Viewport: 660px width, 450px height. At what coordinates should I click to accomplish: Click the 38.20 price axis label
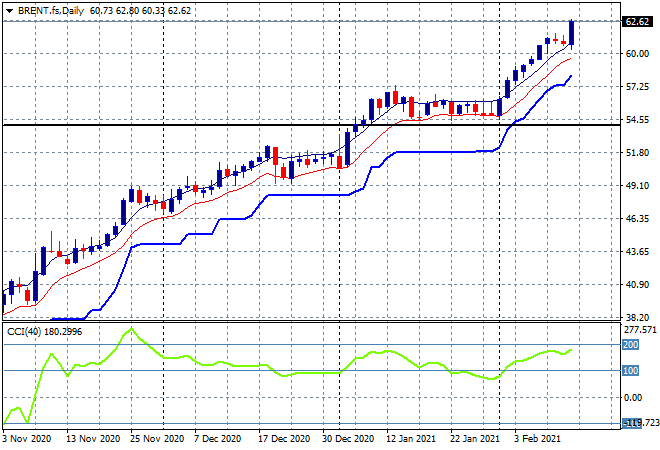click(637, 317)
